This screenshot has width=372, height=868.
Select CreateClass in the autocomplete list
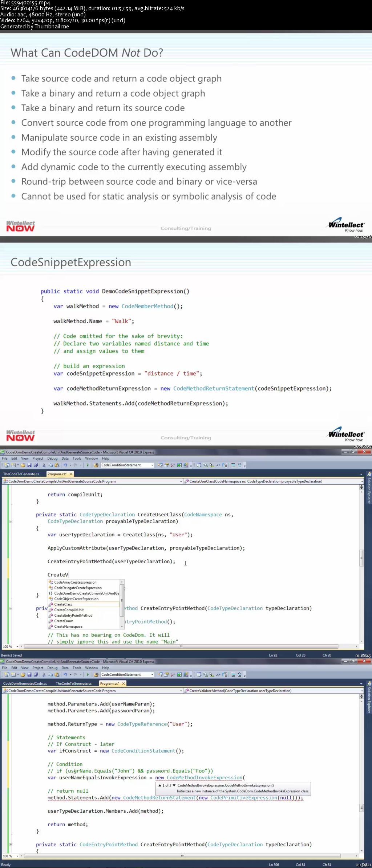(x=84, y=604)
